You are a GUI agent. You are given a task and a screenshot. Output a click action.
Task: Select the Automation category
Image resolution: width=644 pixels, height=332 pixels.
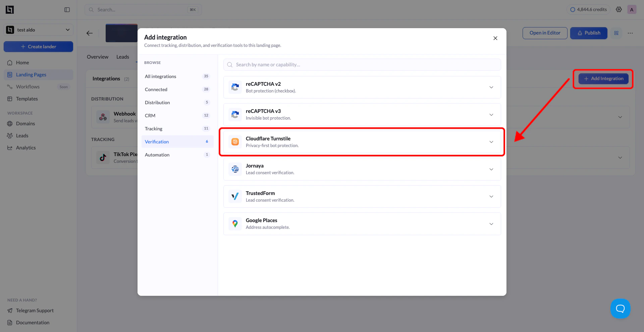pyautogui.click(x=177, y=155)
